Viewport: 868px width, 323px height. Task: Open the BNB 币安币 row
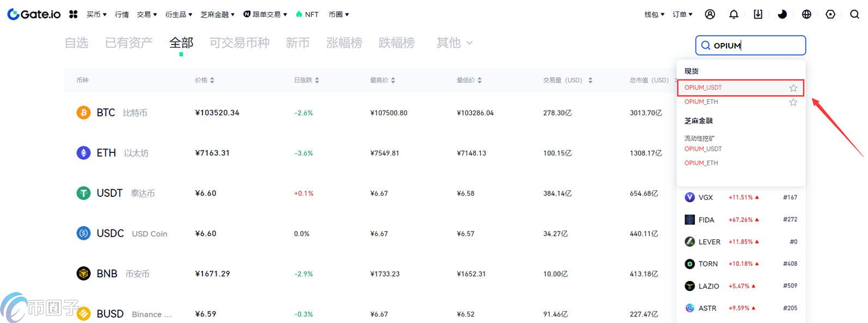point(369,274)
